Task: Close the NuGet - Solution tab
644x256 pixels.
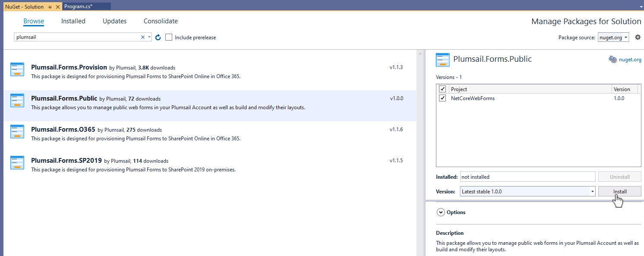Action: click(x=58, y=7)
